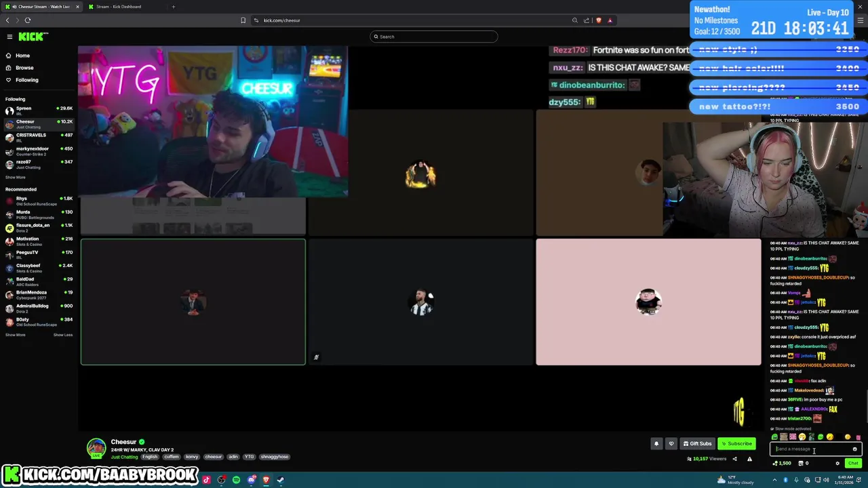The width and height of the screenshot is (868, 488).
Task: Select the English tag
Action: [150, 457]
